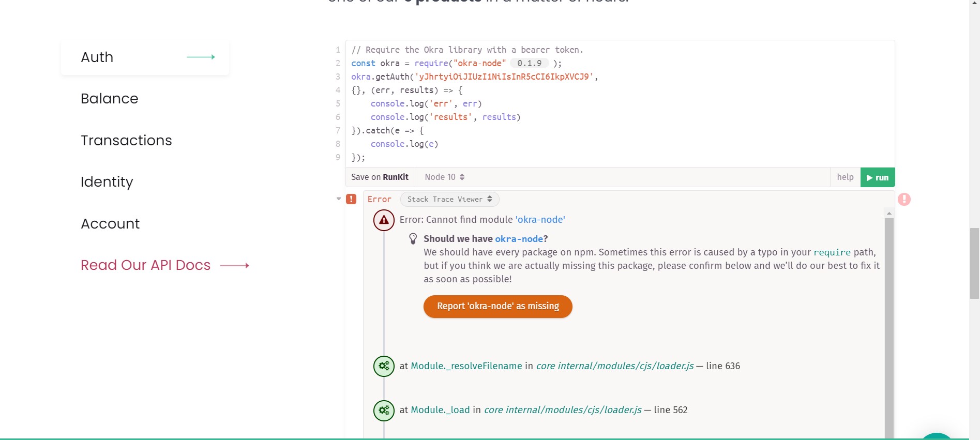980x440 pixels.
Task: Click the 0.1.9 version badge in the code
Action: click(530, 63)
